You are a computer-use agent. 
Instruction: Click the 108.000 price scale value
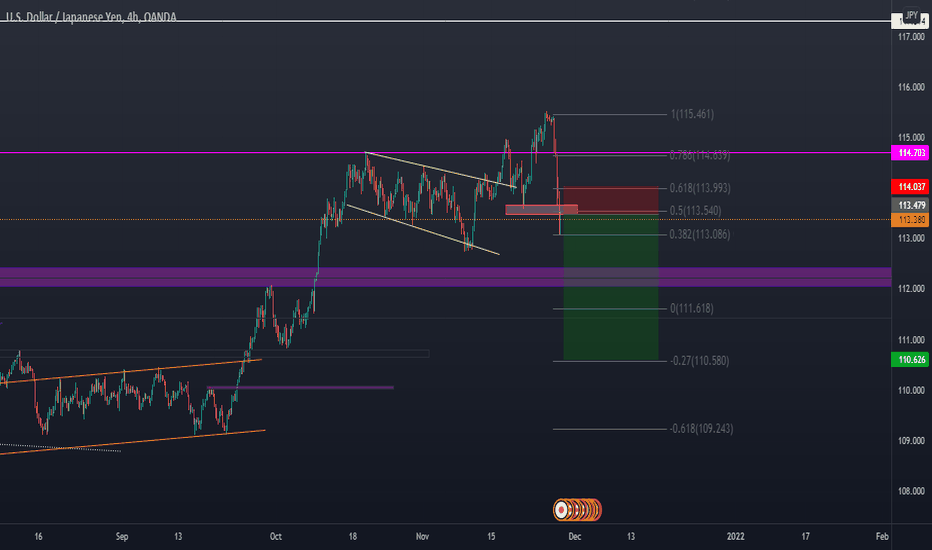[x=911, y=491]
